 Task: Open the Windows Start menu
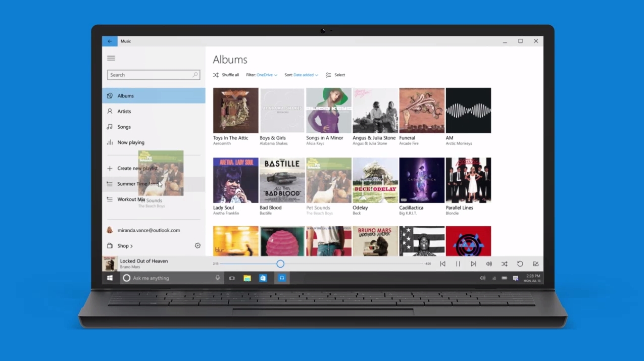110,278
